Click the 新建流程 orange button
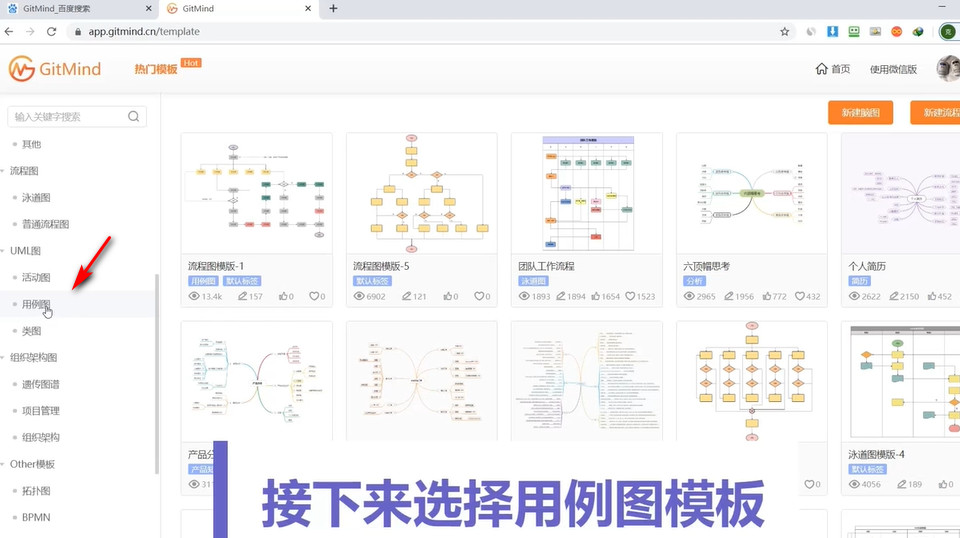Screen dimensions: 960x538 pos(936,113)
